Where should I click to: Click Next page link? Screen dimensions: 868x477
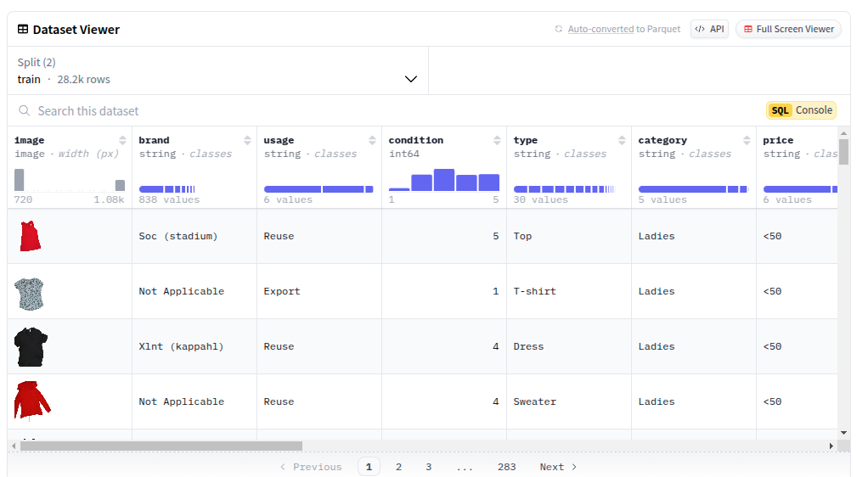click(558, 467)
